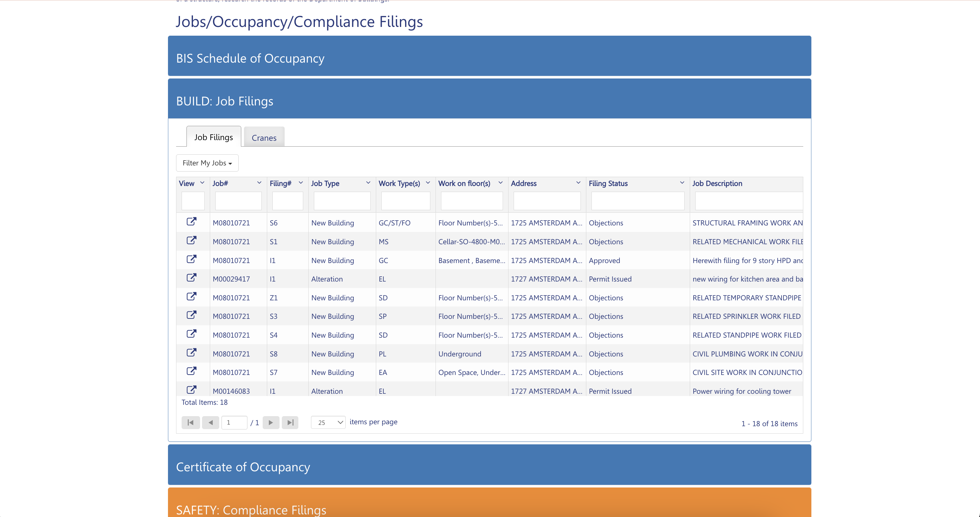Screen dimensions: 980x517
Task: Open view icon for job M00146083
Action: point(191,390)
